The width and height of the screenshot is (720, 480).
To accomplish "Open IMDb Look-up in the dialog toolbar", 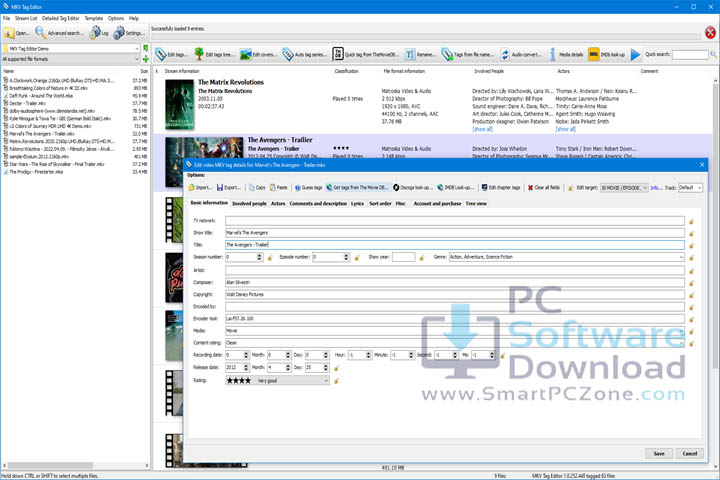I will tap(456, 187).
